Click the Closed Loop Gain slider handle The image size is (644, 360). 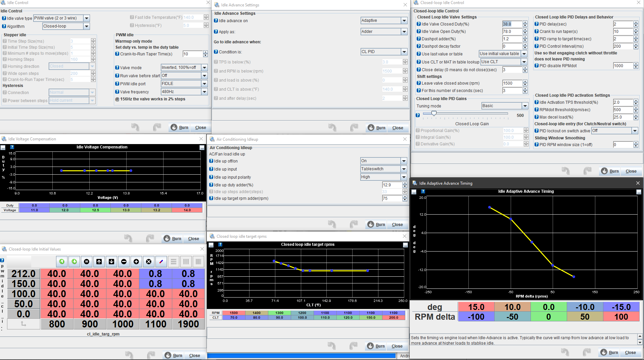tap(434, 114)
